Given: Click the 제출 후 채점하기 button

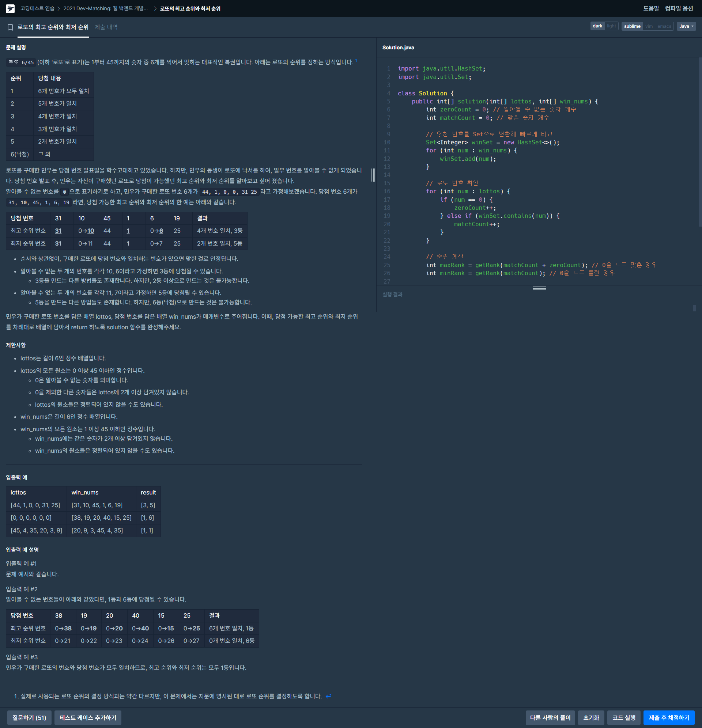Looking at the screenshot, I should (669, 718).
